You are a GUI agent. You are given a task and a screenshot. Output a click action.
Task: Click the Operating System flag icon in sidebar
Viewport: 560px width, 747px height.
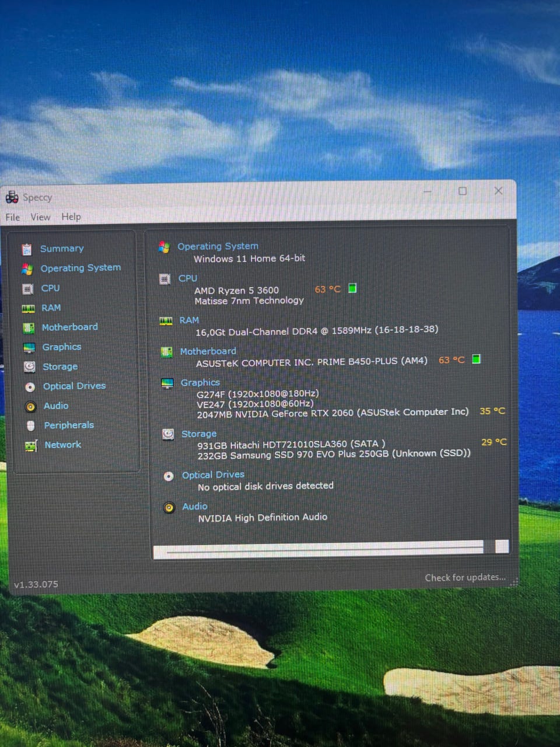click(27, 269)
